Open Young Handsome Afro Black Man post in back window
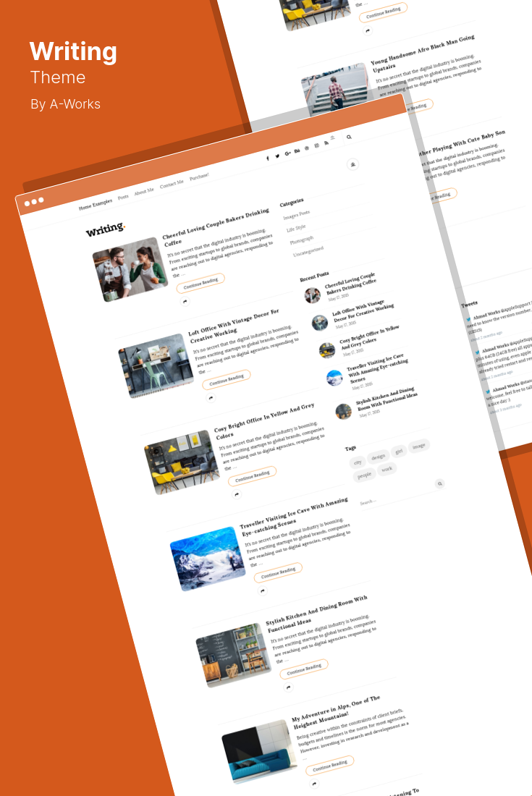The image size is (532, 796). click(423, 53)
